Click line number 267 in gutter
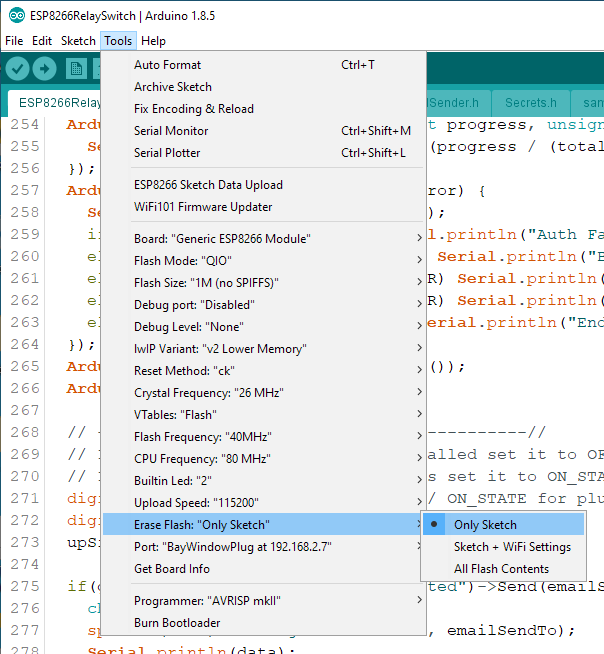Image resolution: width=604 pixels, height=654 pixels. (x=24, y=410)
